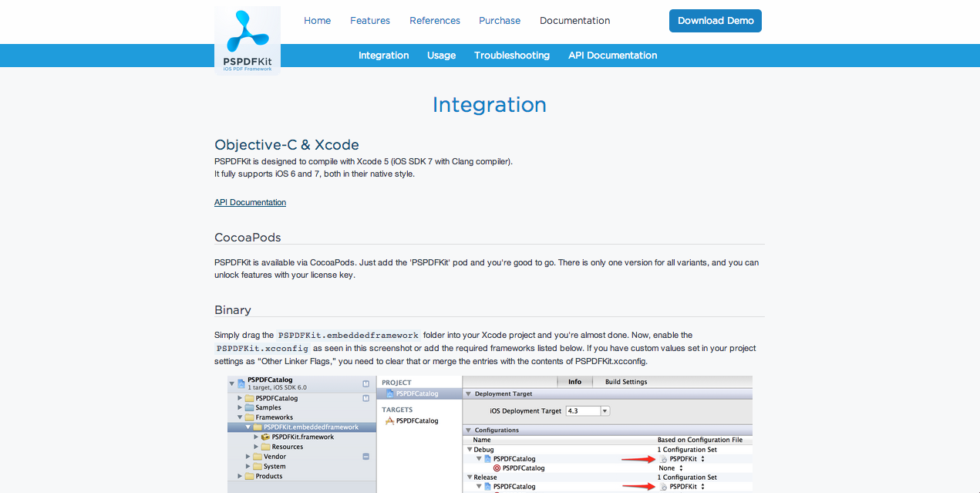Viewport: 980px width, 493px height.
Task: Open the Xcode project settings screenshot
Action: pos(490,434)
